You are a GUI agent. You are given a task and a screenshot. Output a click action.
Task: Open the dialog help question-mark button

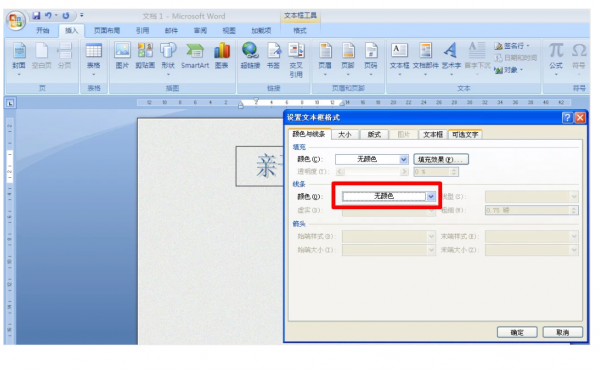[567, 117]
